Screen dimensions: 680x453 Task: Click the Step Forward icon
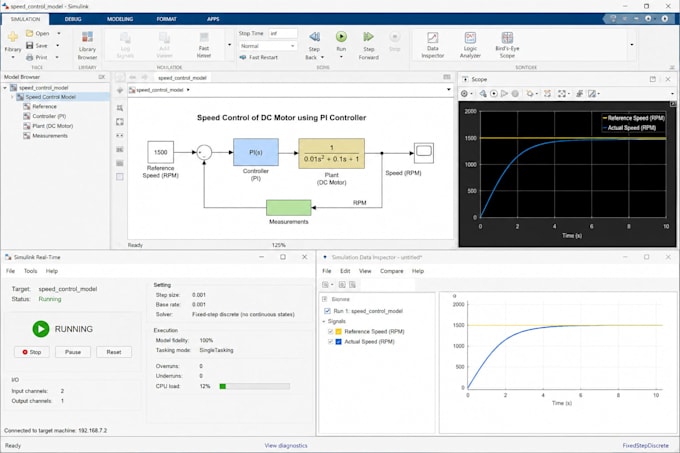pos(368,37)
